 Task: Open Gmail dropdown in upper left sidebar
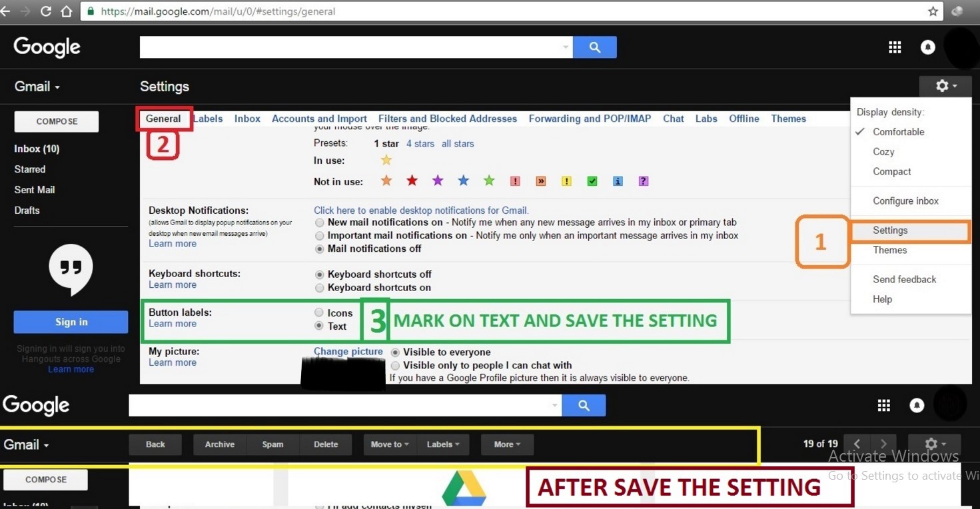coord(37,87)
